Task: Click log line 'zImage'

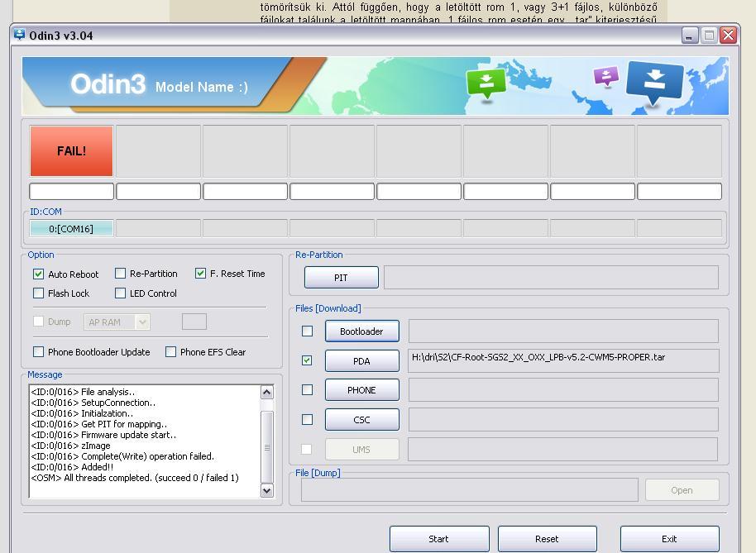Action: pyautogui.click(x=70, y=446)
